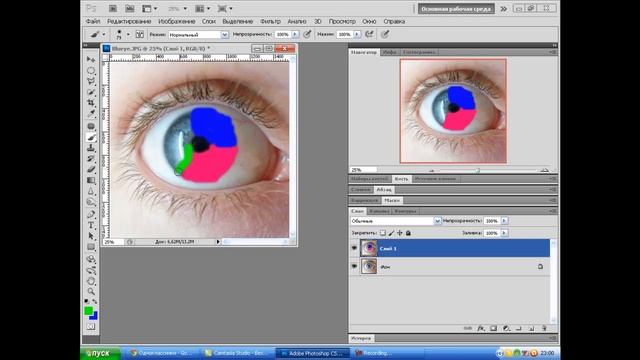Open the Окно menu

[369, 21]
